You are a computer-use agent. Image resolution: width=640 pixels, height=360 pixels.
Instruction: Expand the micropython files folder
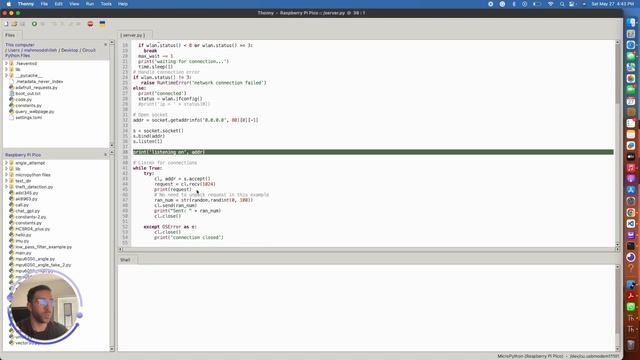(7, 175)
